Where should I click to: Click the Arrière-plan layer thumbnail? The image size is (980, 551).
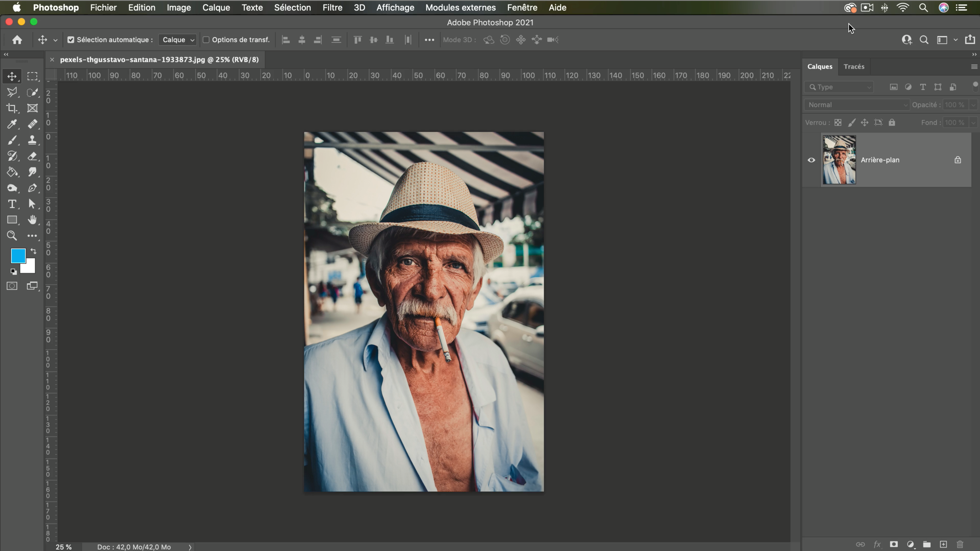(x=839, y=160)
